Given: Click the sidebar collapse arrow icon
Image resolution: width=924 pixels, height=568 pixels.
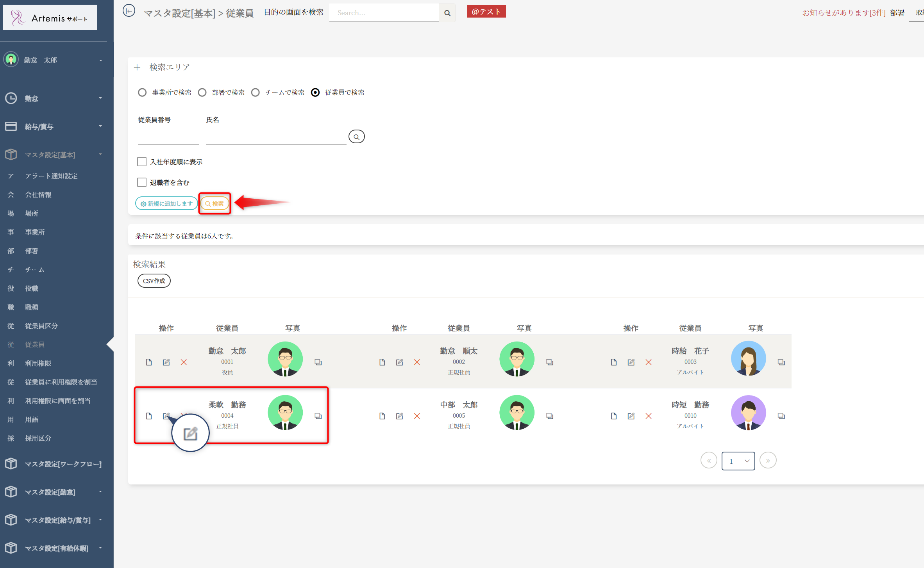Looking at the screenshot, I should coord(129,11).
